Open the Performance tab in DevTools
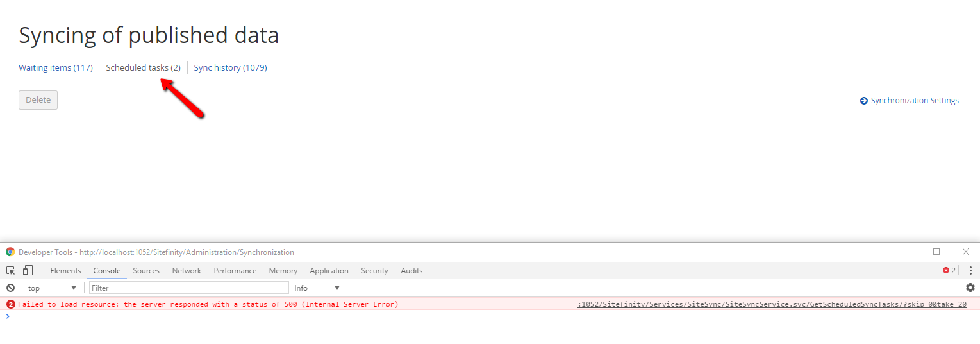The height and width of the screenshot is (344, 980). (235, 271)
